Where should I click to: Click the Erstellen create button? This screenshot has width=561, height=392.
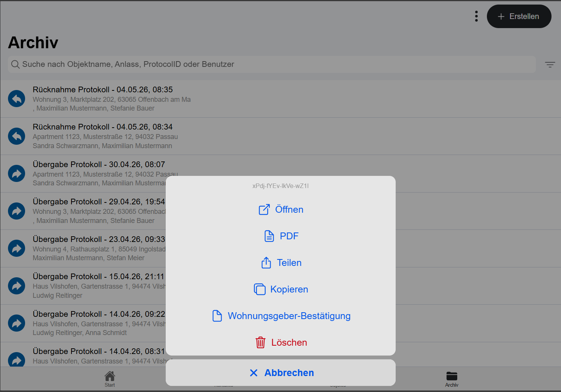[519, 16]
